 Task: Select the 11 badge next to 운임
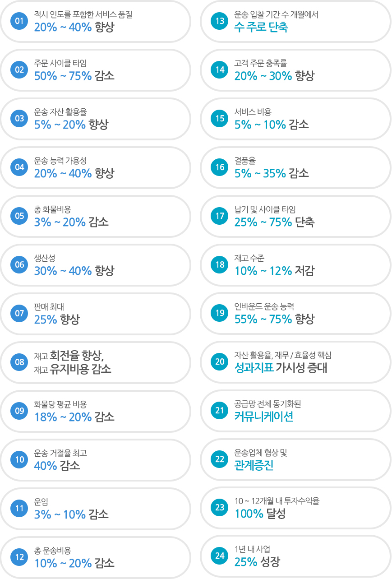click(x=19, y=508)
